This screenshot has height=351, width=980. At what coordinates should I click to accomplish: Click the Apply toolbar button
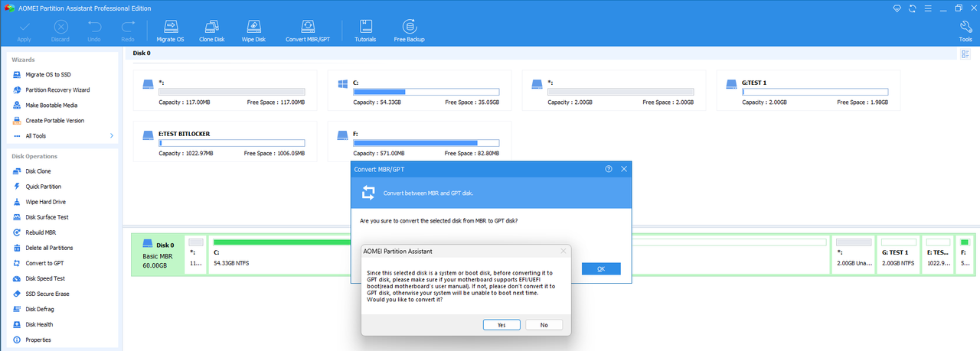click(x=24, y=31)
